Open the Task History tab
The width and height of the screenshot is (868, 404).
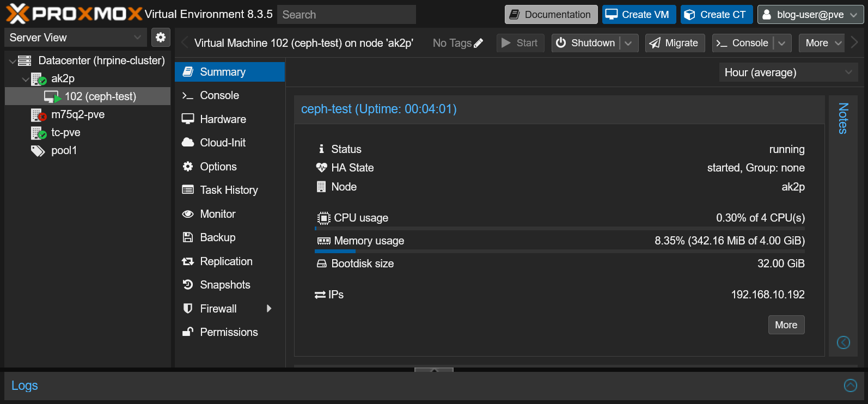tap(230, 190)
